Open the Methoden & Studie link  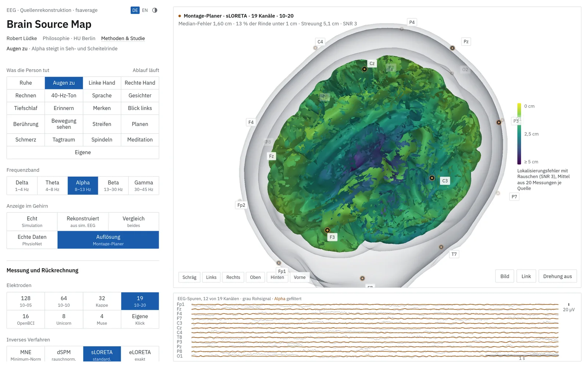pyautogui.click(x=123, y=38)
